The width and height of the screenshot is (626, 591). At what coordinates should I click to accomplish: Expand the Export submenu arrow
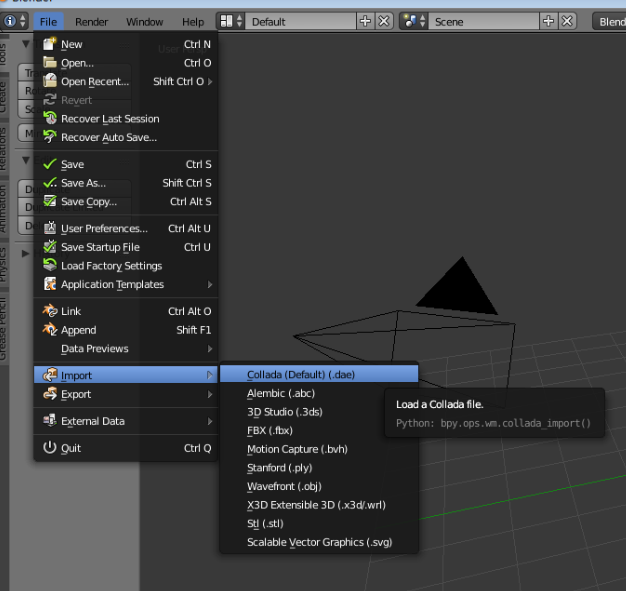pyautogui.click(x=210, y=394)
